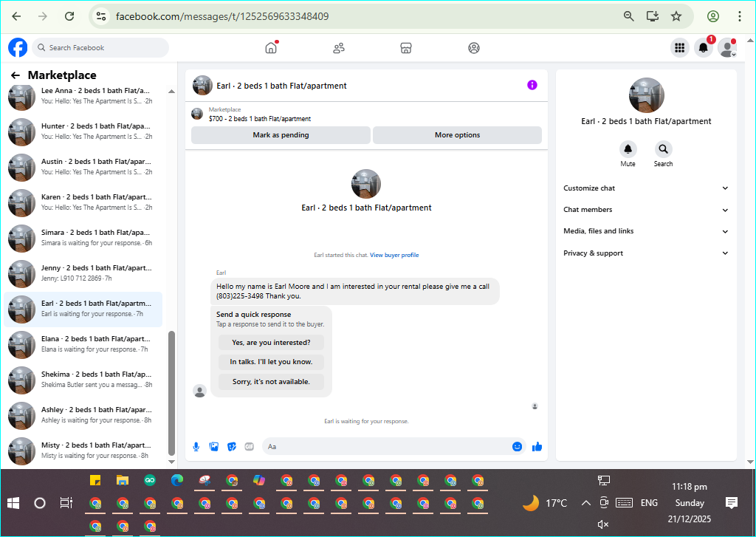Viewport: 756px width, 537px height.
Task: Open the Groups icon in top navigation
Action: 474,48
